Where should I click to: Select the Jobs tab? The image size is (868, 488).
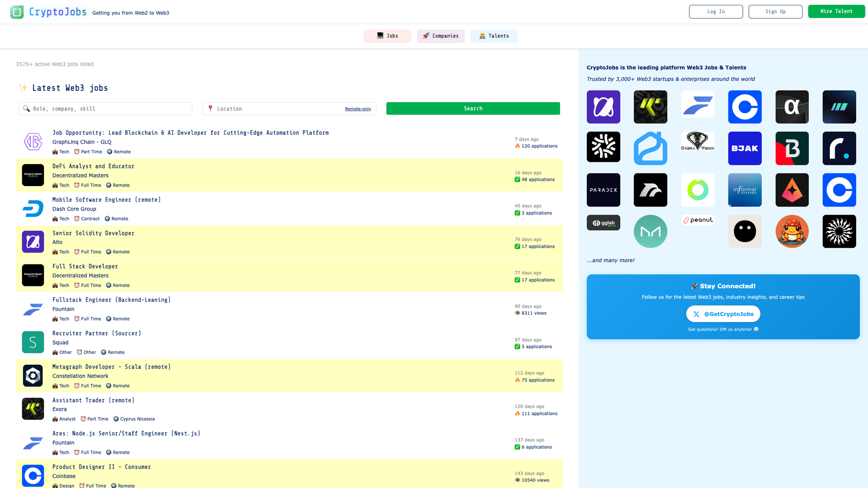coord(387,36)
